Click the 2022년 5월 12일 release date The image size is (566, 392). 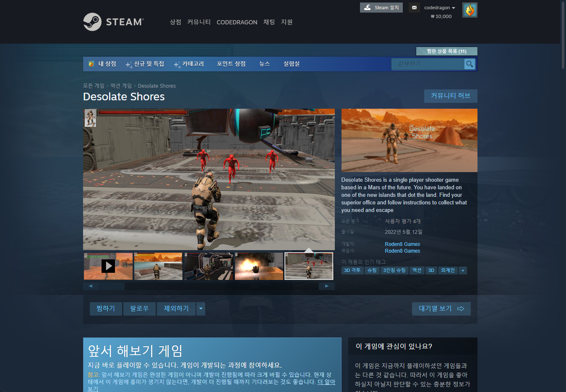coord(404,232)
